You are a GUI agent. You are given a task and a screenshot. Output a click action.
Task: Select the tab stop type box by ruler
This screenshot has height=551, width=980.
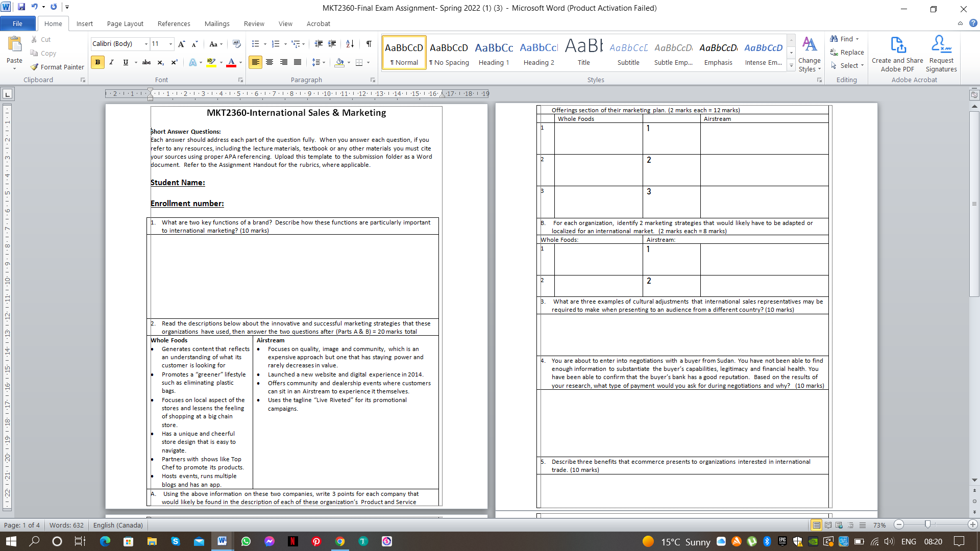(x=7, y=94)
